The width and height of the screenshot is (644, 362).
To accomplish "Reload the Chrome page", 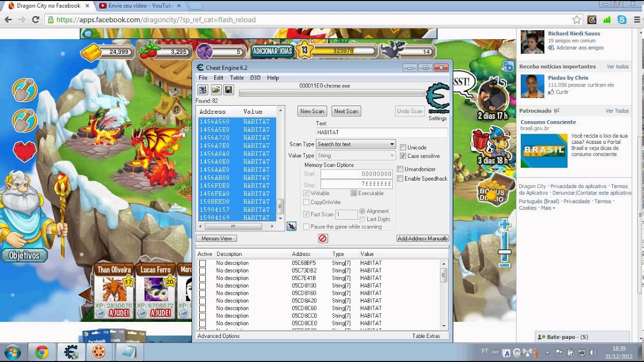I will click(35, 20).
